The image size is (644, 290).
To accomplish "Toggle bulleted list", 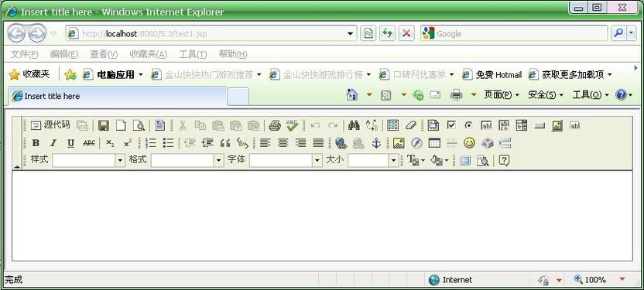I will tap(169, 143).
